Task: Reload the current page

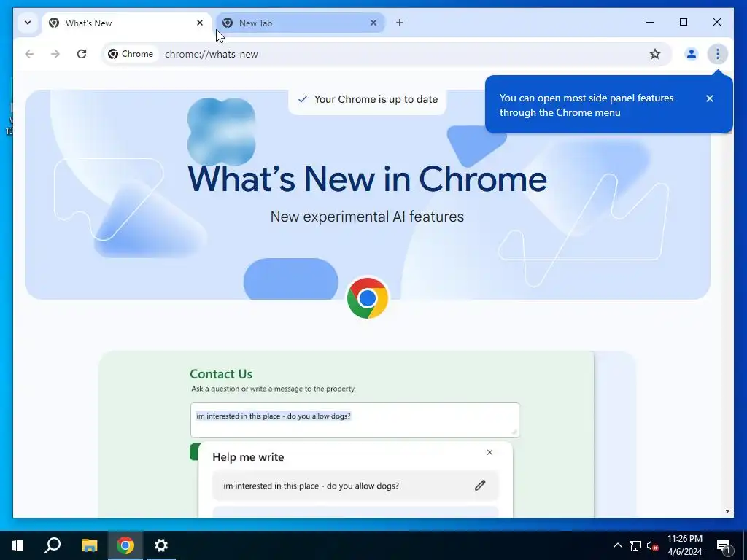Action: tap(82, 54)
